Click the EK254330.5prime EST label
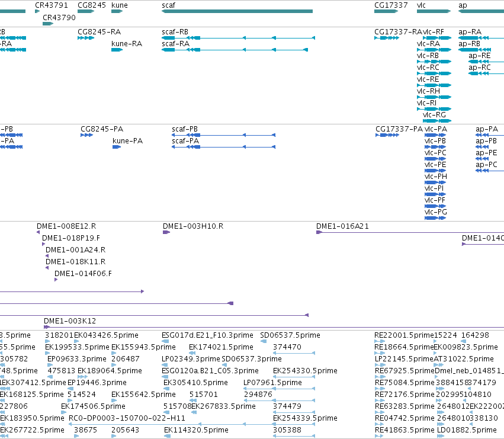The image size is (504, 439). [306, 371]
